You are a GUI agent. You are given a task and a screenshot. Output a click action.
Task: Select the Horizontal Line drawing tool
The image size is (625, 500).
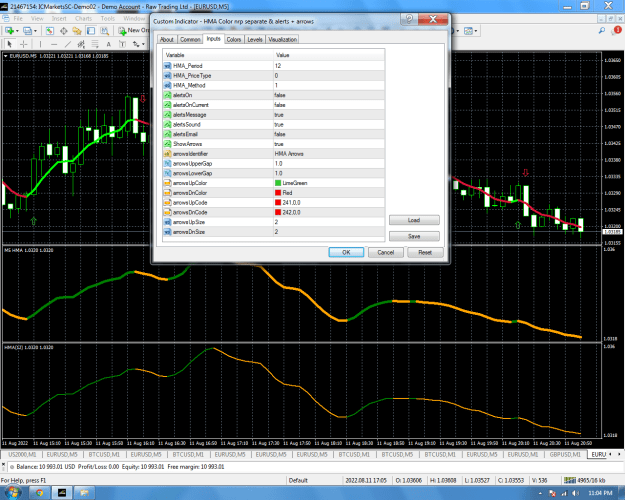54,44
